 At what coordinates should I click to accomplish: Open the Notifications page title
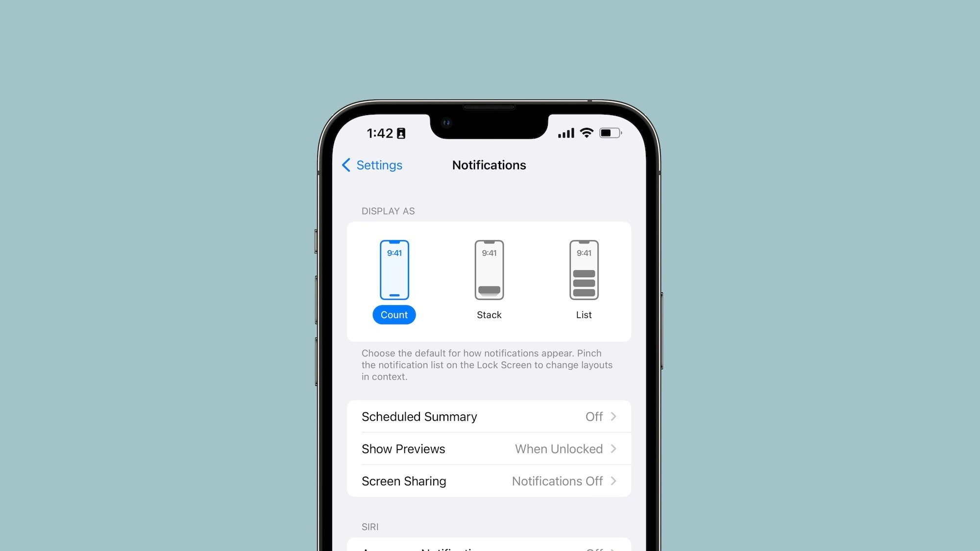coord(489,165)
